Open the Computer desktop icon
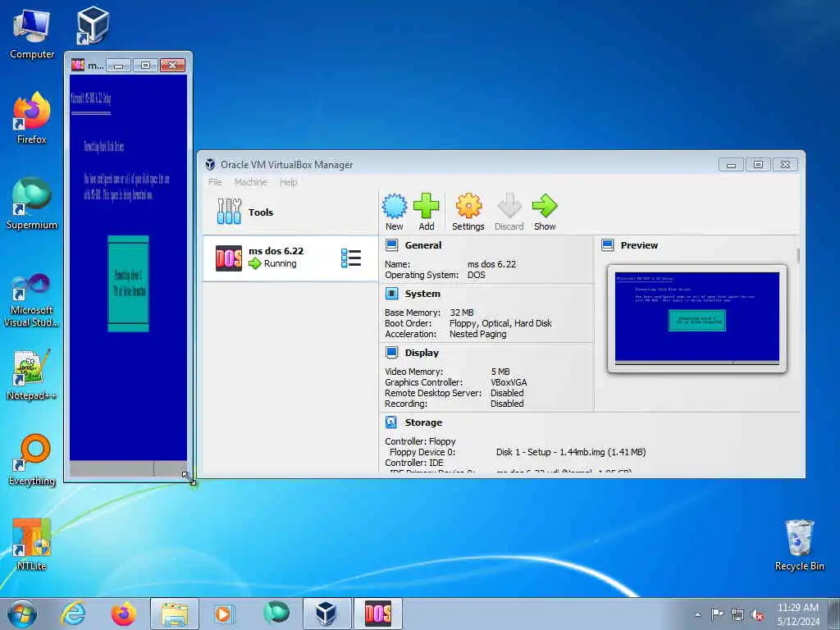840x630 pixels. pos(32,33)
